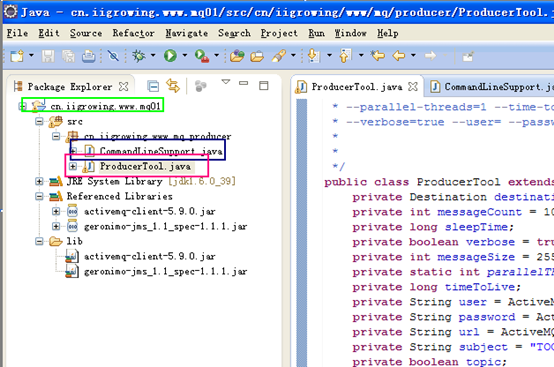Open the Run menu
Screen dimensions: 554x367
click(316, 33)
